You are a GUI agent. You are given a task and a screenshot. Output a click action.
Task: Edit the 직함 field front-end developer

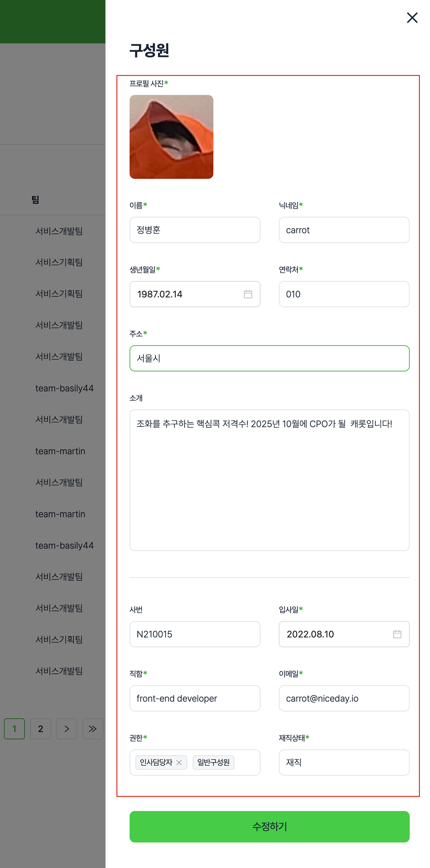click(x=195, y=698)
